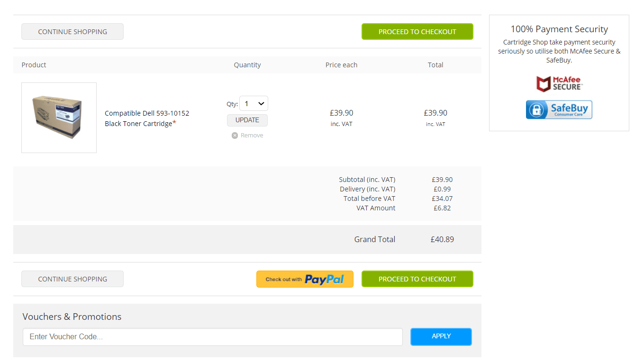The width and height of the screenshot is (644, 362).
Task: Click the SafeBuy Consumer Care badge
Action: (559, 109)
